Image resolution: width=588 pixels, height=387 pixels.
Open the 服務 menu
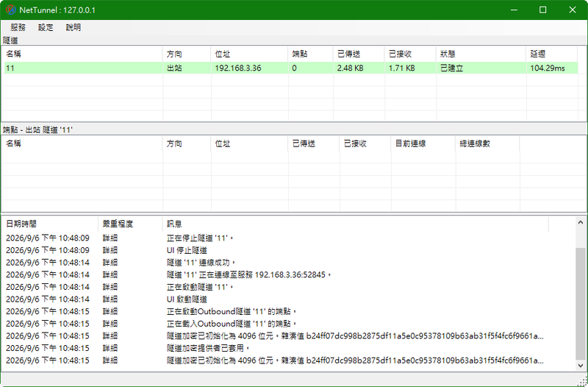[18, 27]
